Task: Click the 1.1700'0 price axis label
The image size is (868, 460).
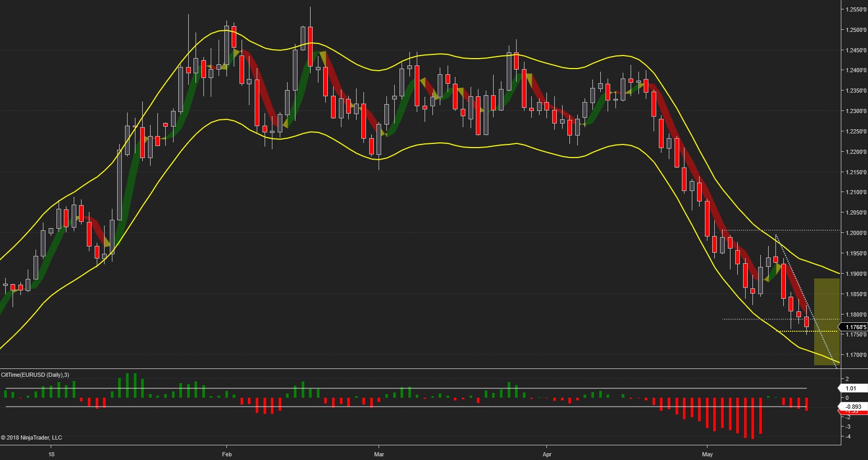Action: (x=856, y=355)
